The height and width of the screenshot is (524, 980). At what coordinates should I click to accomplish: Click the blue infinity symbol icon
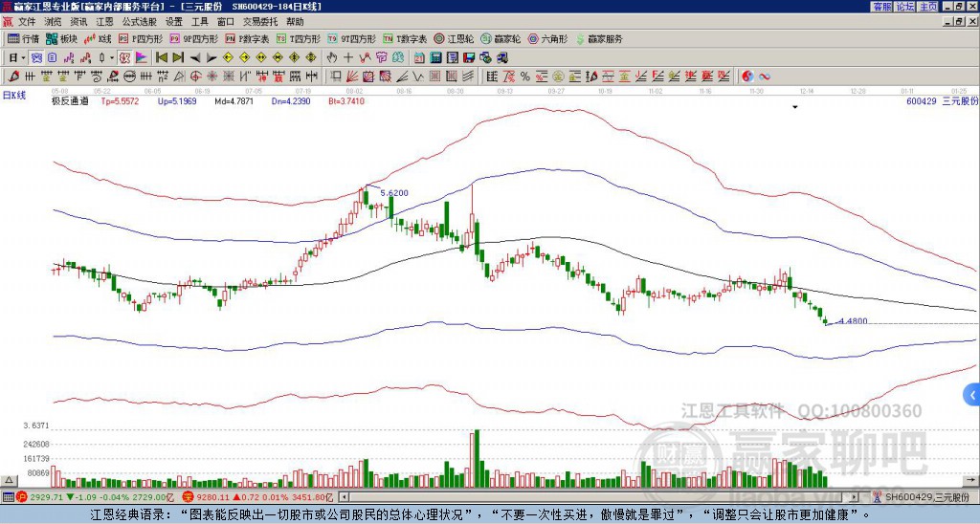click(766, 76)
